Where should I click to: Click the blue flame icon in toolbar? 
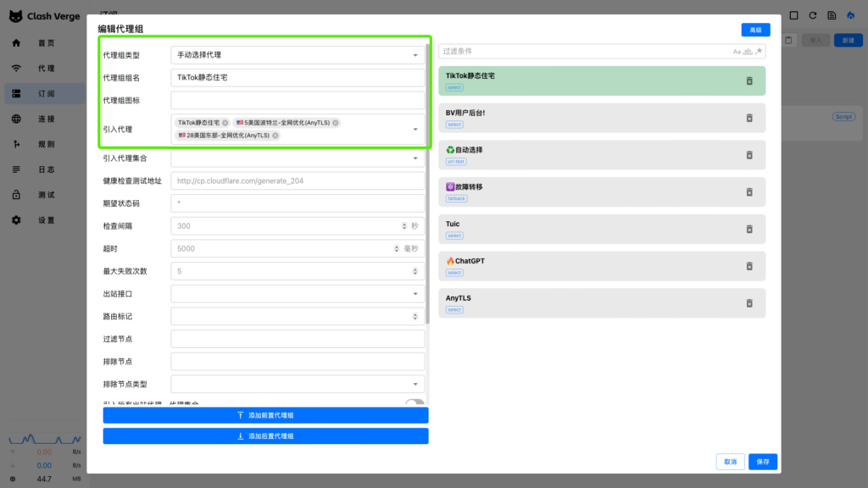click(851, 15)
